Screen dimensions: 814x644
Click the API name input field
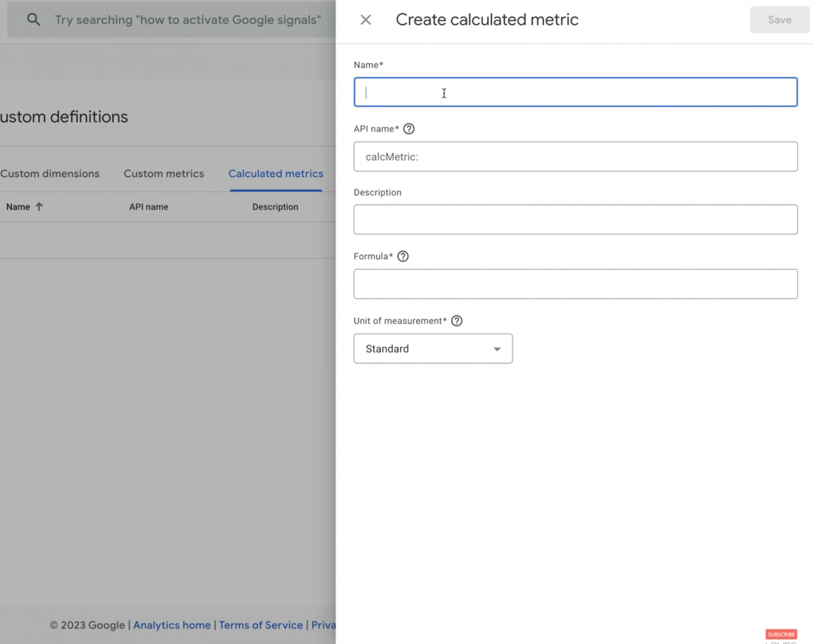coord(575,156)
